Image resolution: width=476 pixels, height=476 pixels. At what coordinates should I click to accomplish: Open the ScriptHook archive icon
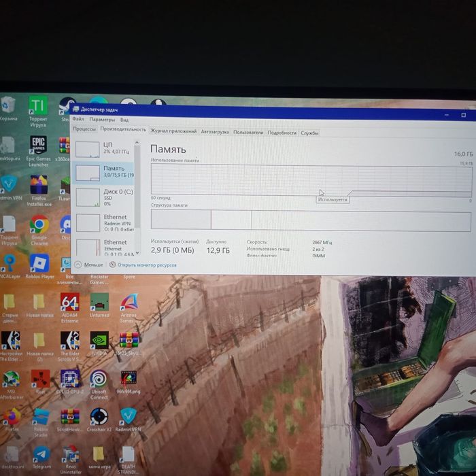tap(70, 420)
